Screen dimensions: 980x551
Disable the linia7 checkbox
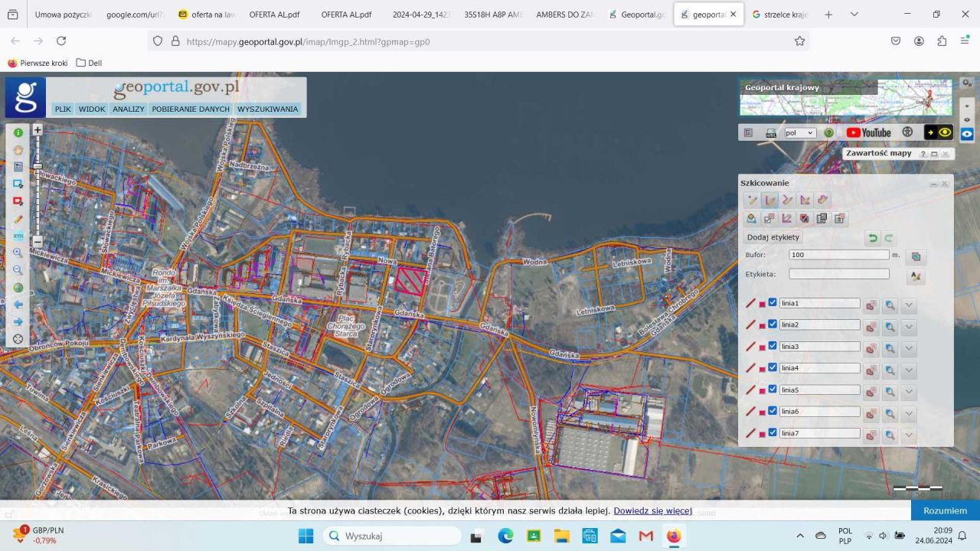(773, 432)
